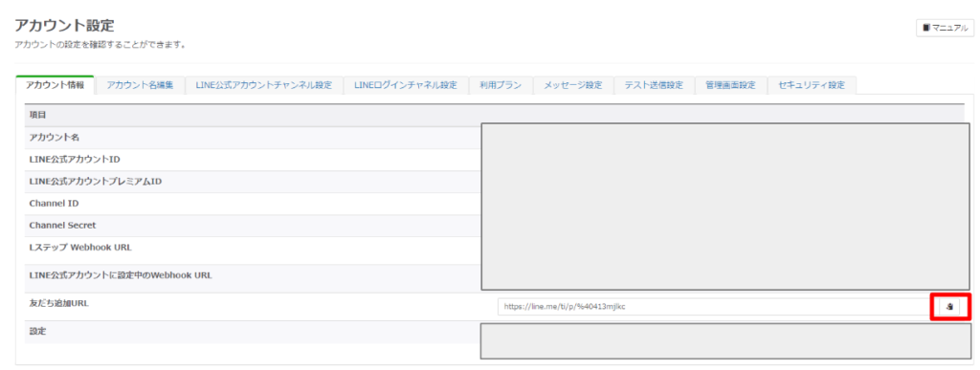The height and width of the screenshot is (370, 980).
Task: Click the 設定 row label
Action: click(37, 331)
